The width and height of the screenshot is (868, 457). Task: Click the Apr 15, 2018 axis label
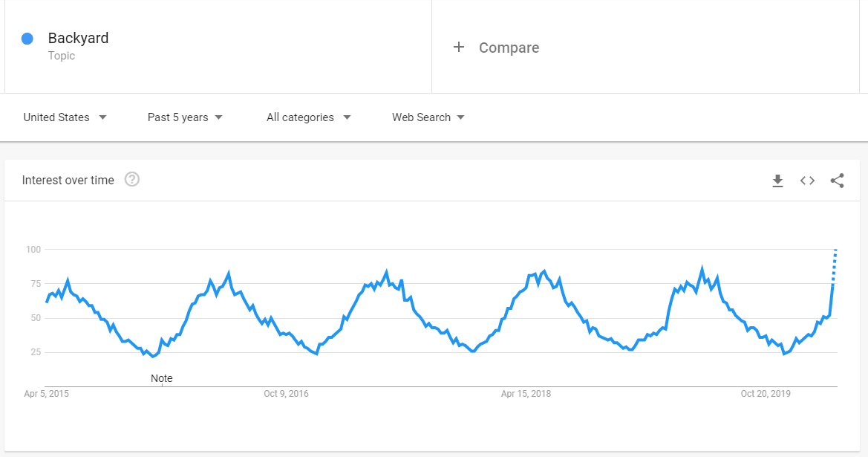526,394
